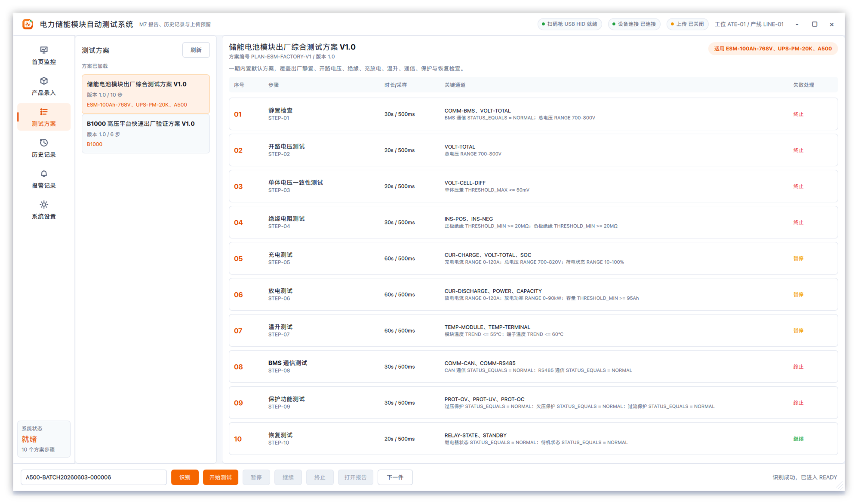
Task: Select B1000 高压平台快速出厂验证方案 plan card
Action: click(146, 134)
